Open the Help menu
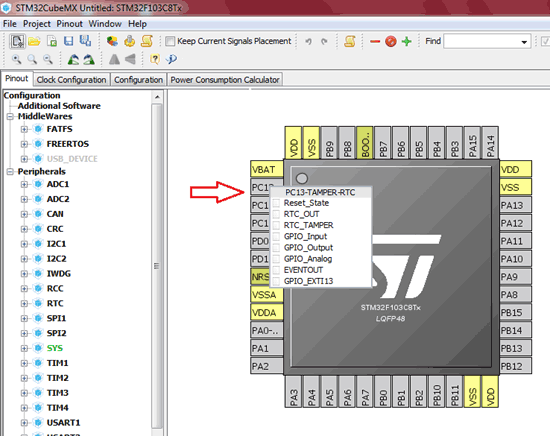550x436 pixels. coord(137,24)
